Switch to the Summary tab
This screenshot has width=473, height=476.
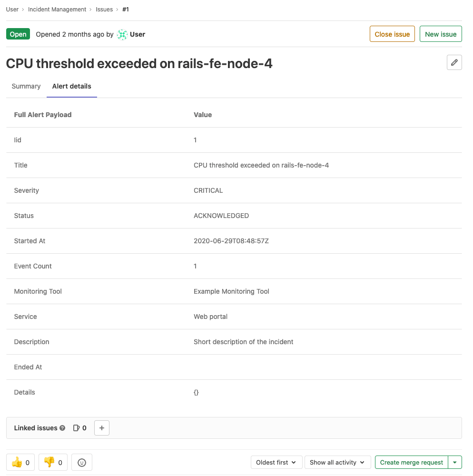[x=26, y=86]
